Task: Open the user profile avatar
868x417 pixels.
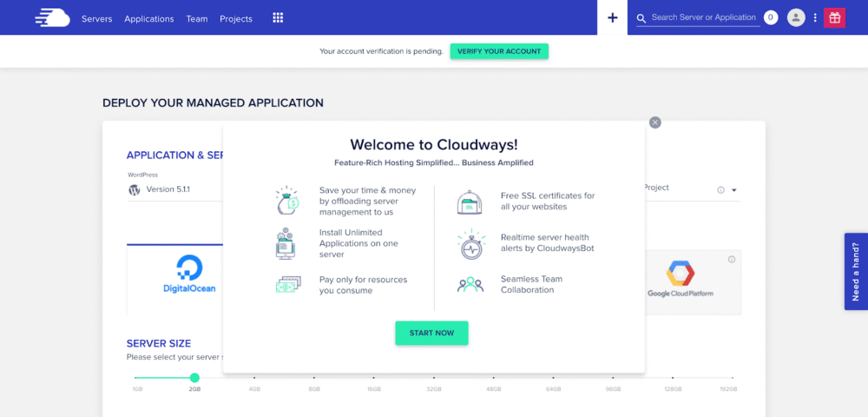Action: tap(796, 17)
